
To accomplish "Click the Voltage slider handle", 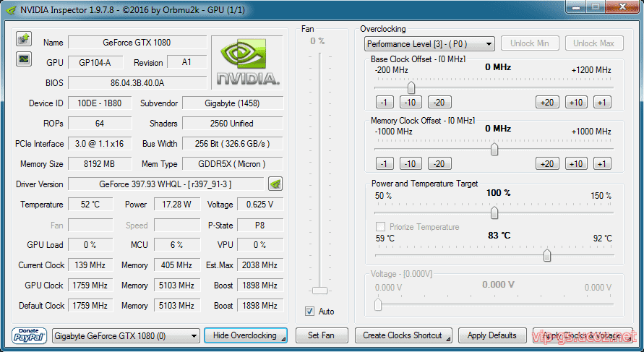I will pyautogui.click(x=378, y=304).
